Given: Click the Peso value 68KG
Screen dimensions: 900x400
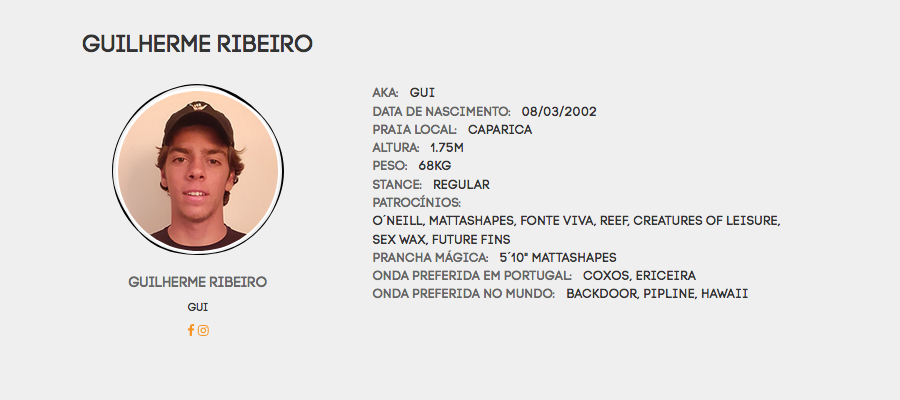Looking at the screenshot, I should (x=435, y=166).
